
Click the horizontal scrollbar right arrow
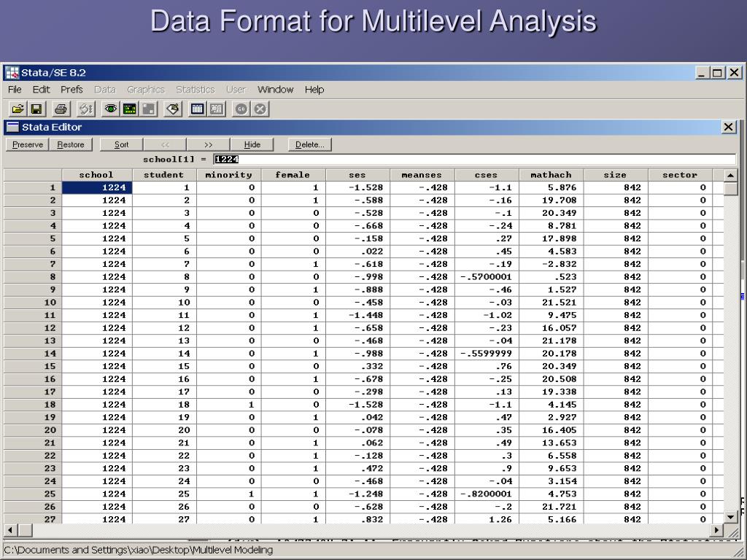(719, 529)
